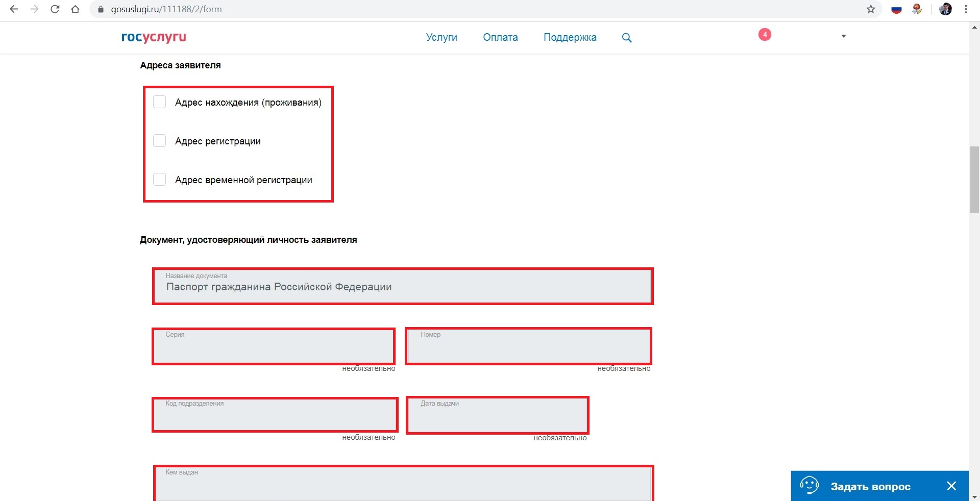The height and width of the screenshot is (501, 980).
Task: Open the Chrome profile avatar
Action: tap(945, 9)
